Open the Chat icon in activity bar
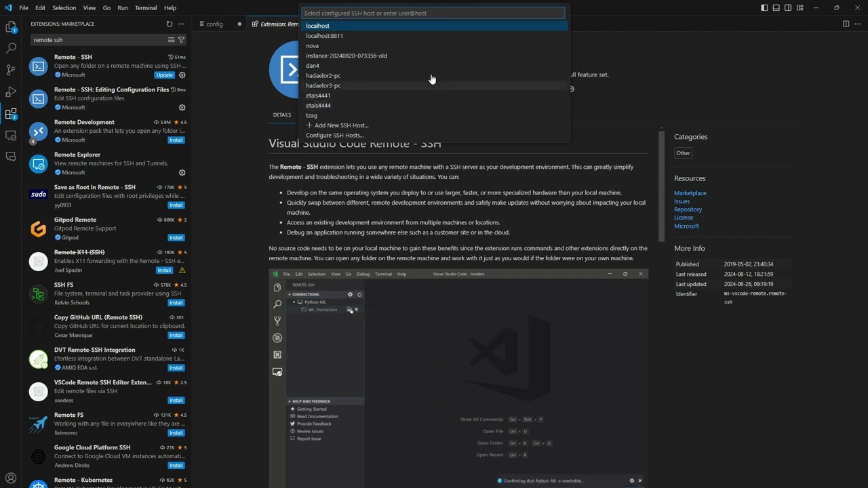Screen dimensions: 868x488 coord(11,157)
